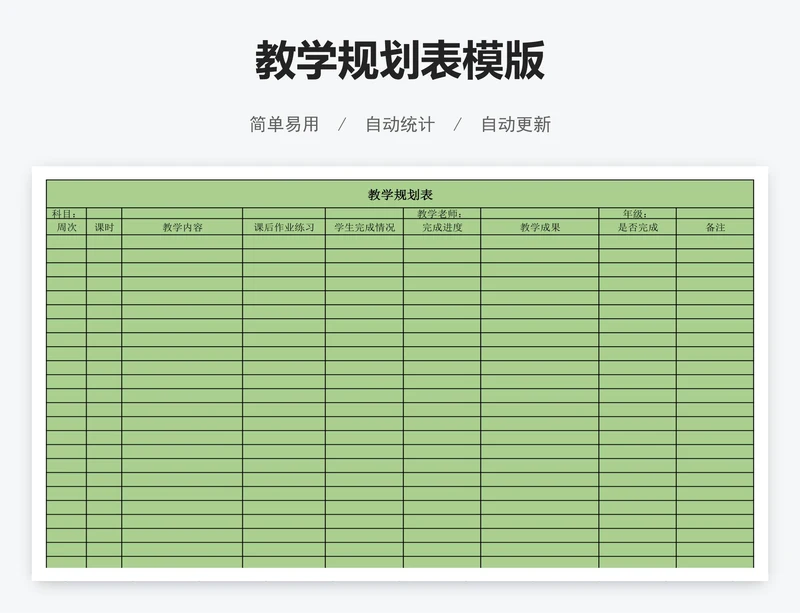Select the 教学老师 label cell
This screenshot has width=800, height=613.
(x=441, y=213)
